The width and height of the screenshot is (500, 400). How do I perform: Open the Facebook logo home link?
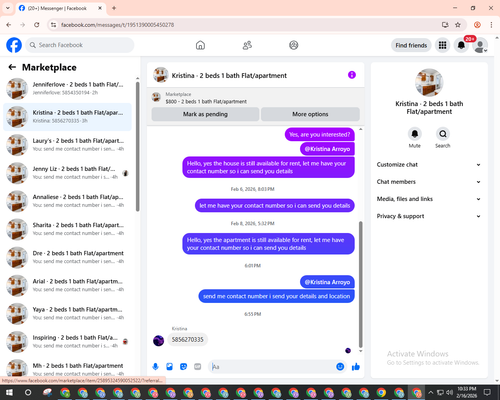click(14, 45)
